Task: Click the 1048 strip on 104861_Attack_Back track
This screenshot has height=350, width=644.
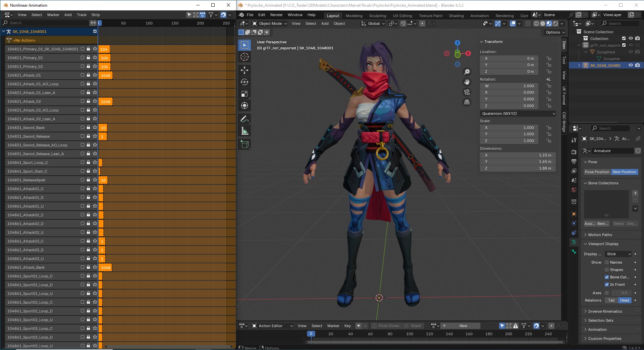Action: click(105, 267)
